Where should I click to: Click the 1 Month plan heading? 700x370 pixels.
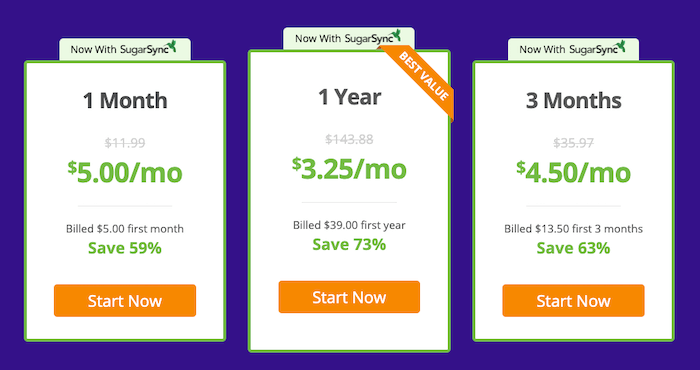[x=125, y=100]
